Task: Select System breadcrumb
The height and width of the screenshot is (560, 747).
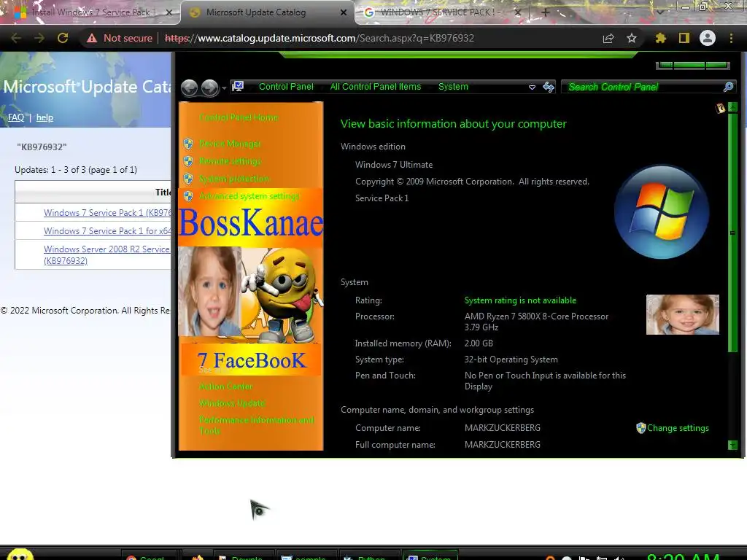Action: [x=453, y=87]
